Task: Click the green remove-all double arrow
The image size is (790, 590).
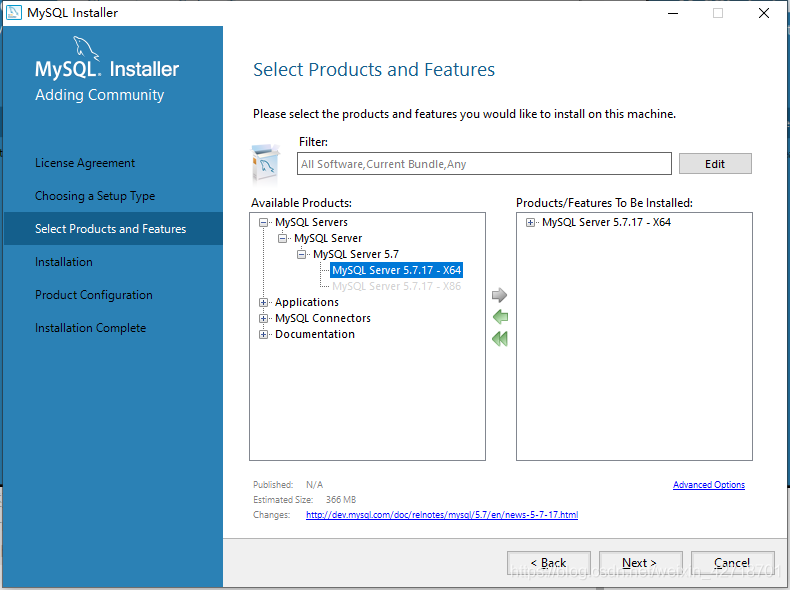Action: 500,339
